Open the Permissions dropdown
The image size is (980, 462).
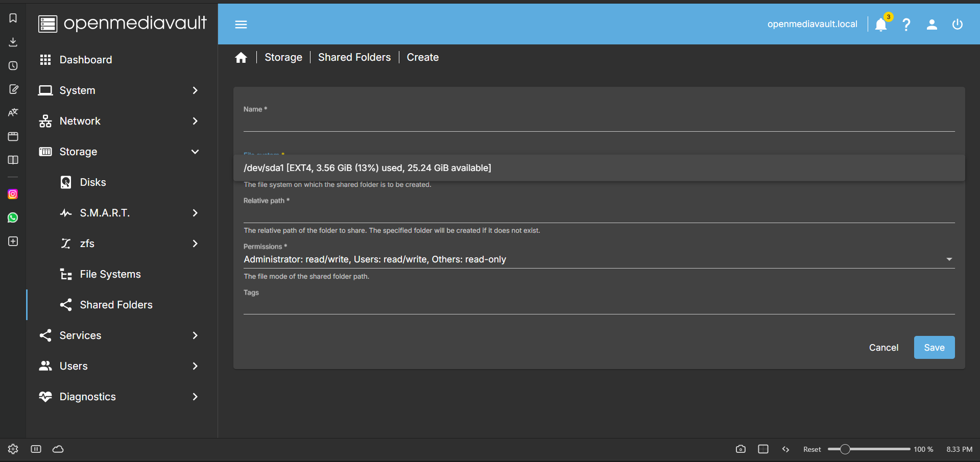pos(599,259)
